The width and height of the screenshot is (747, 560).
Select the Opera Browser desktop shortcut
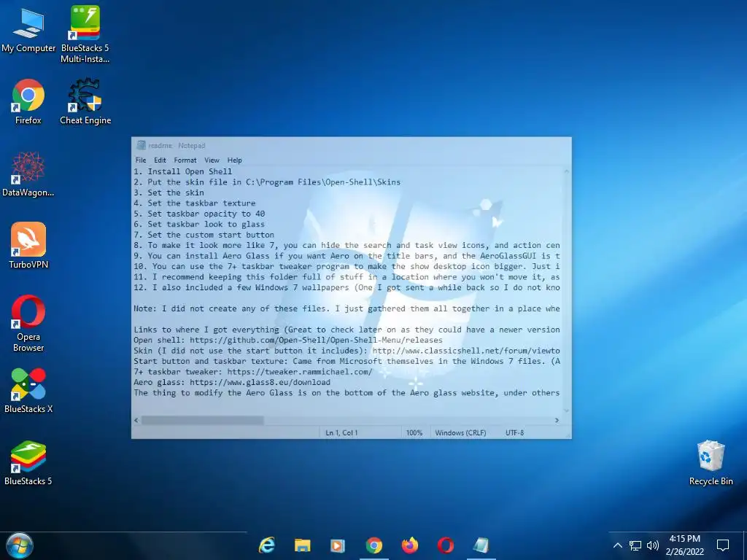28,323
